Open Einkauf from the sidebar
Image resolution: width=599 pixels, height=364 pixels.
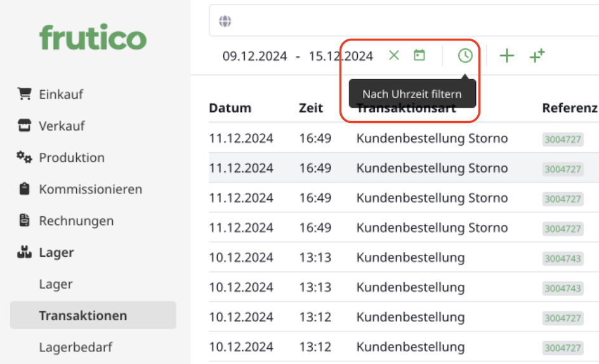61,94
